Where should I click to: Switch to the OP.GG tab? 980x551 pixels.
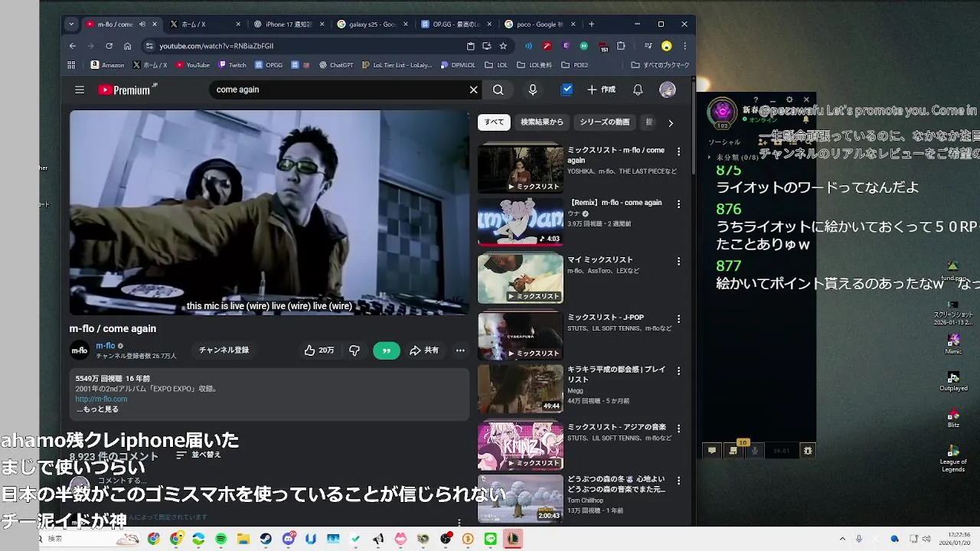[x=456, y=24]
